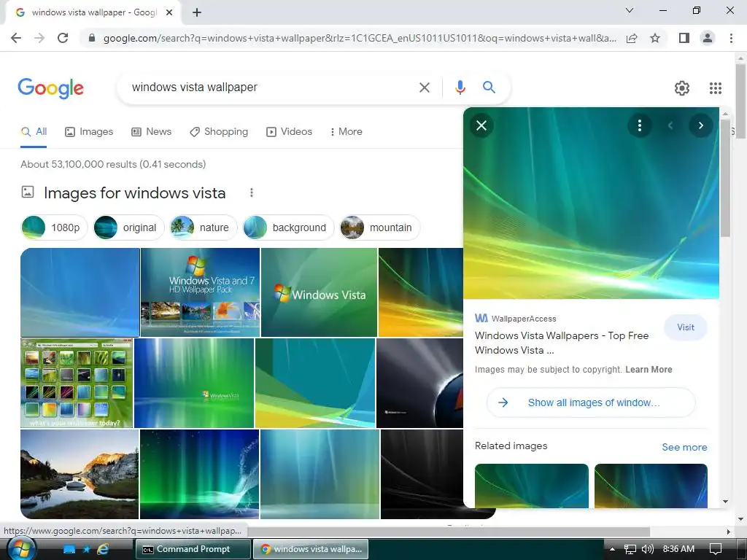Image resolution: width=747 pixels, height=560 pixels.
Task: Click the first related image thumbnail
Action: tap(532, 486)
